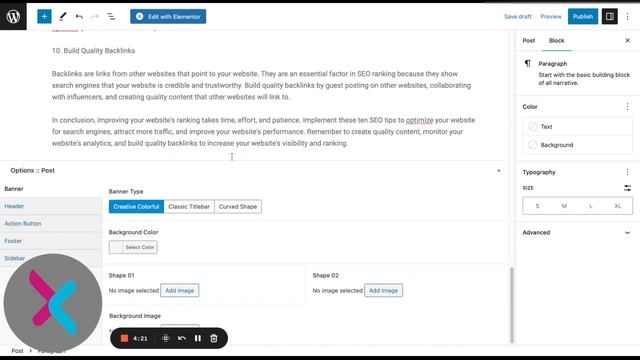
Task: Restart recording with rewind icon
Action: click(x=182, y=338)
